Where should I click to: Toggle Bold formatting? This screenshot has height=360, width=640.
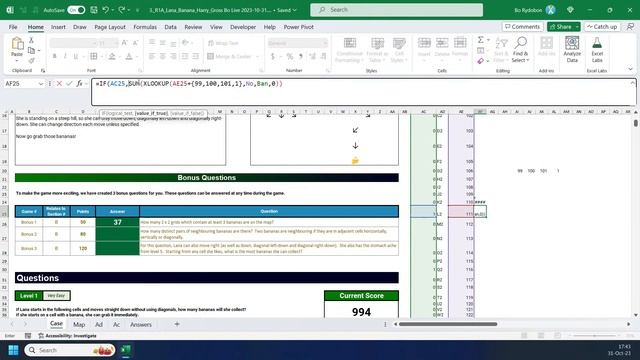pos(54,56)
